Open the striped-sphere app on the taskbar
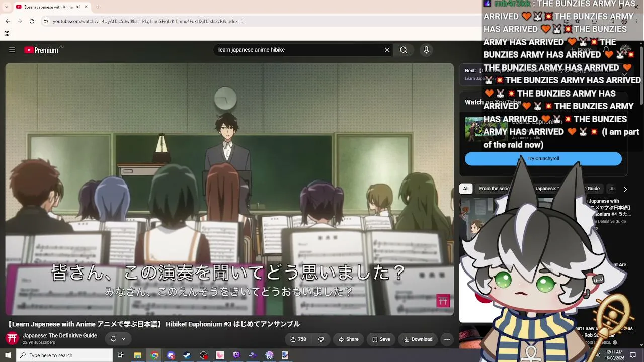 click(x=269, y=355)
